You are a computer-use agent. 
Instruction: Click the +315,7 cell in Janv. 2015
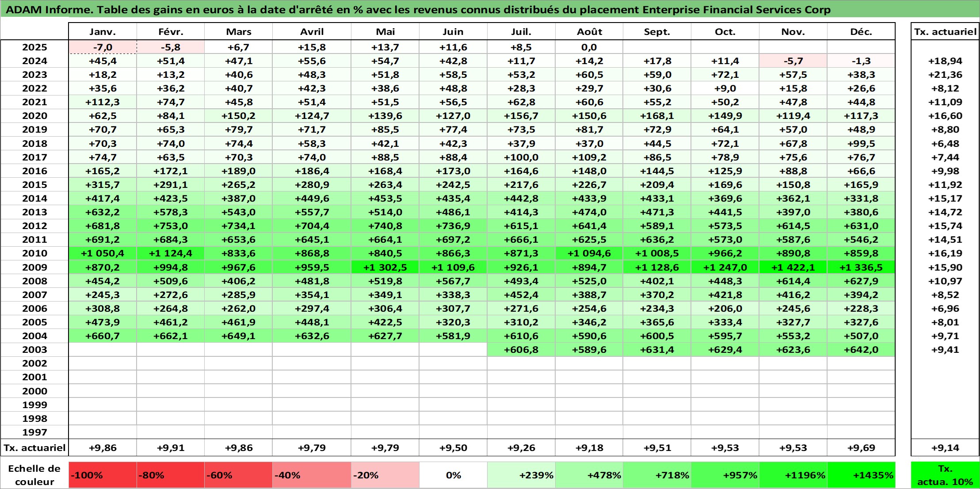[x=103, y=185]
